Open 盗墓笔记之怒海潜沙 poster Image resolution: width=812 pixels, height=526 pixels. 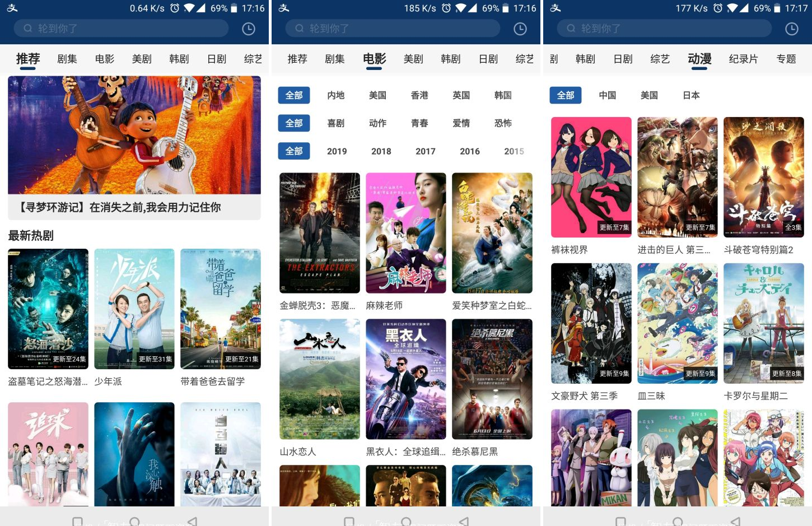[48, 309]
